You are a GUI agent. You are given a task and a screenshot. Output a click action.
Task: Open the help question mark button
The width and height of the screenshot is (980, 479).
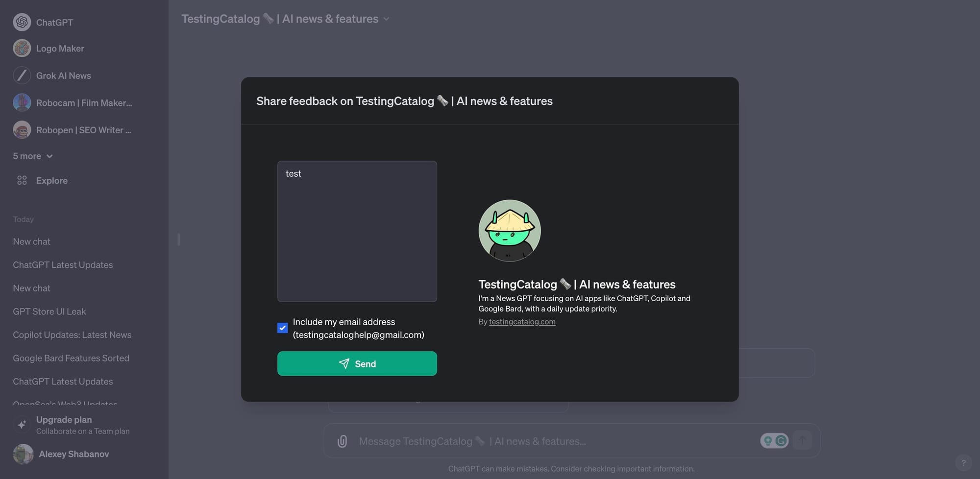pyautogui.click(x=963, y=462)
